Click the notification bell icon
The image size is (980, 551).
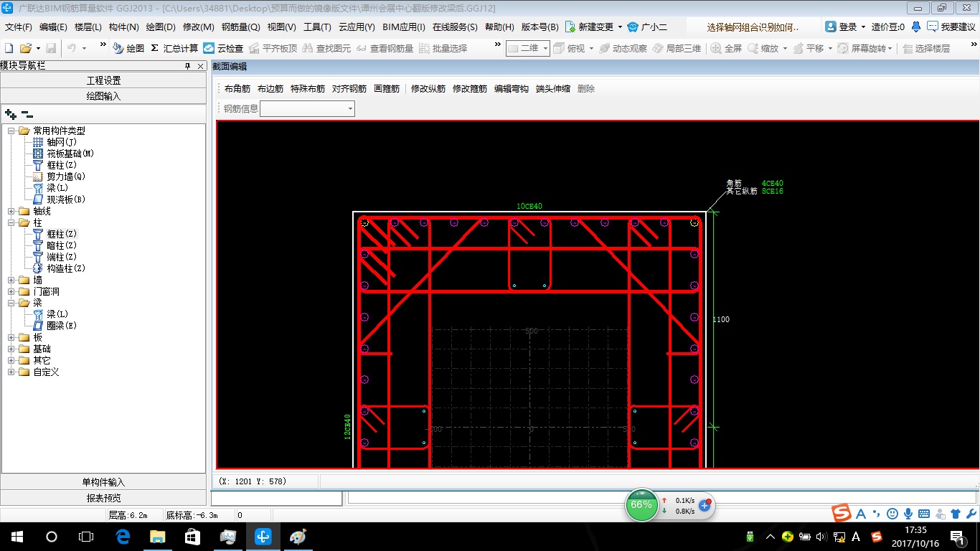[916, 27]
